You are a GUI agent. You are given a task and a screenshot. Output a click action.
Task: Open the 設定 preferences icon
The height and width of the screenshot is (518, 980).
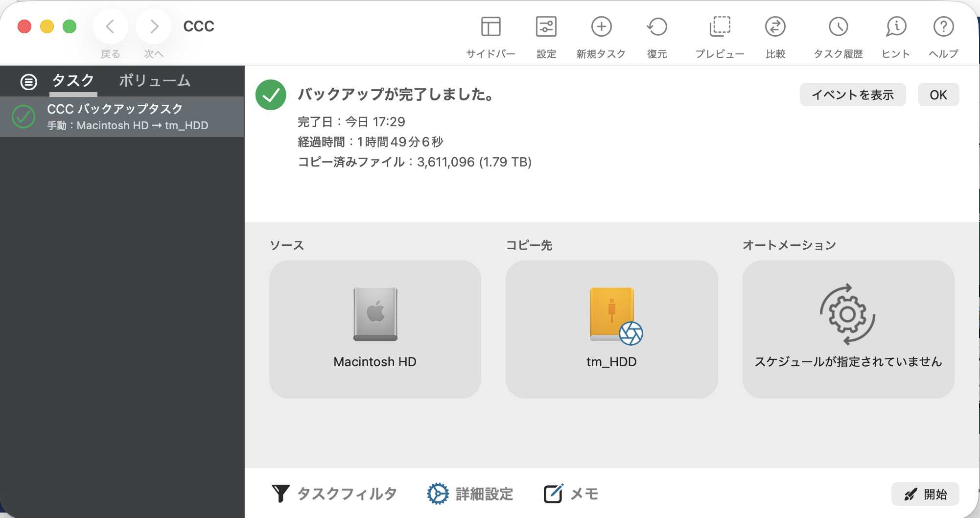coord(546,27)
